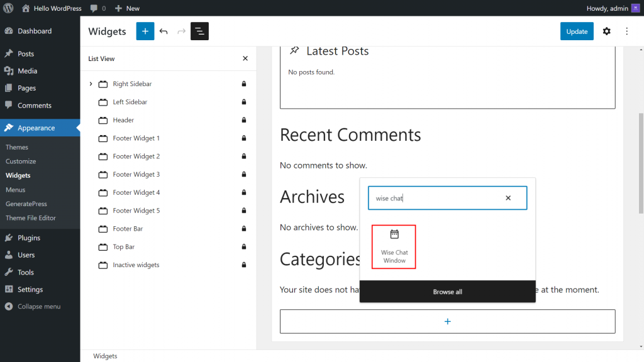Screen dimensions: 644x362
Task: Open the widget editor Settings gear
Action: (606, 31)
